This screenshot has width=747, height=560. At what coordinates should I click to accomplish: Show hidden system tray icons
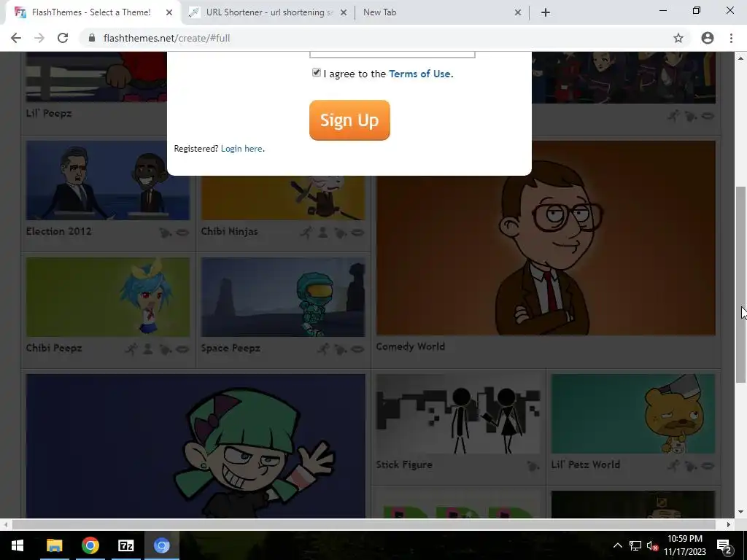click(x=617, y=545)
